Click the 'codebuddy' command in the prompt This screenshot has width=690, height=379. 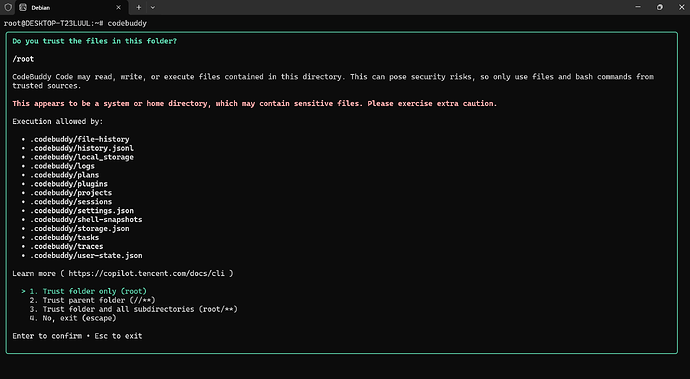point(127,23)
